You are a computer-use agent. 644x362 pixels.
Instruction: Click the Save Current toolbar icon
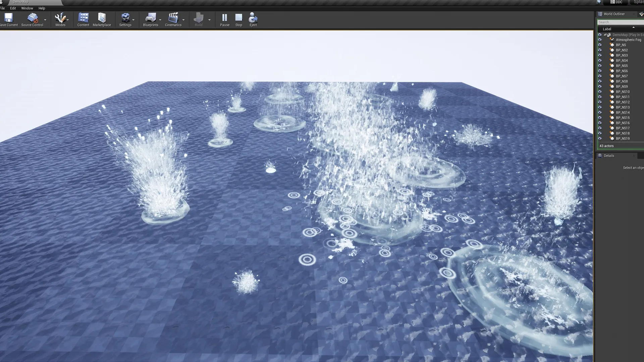coord(8,18)
